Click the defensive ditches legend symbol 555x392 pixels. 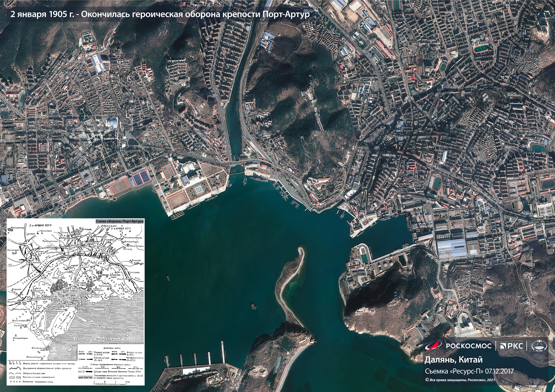pyautogui.click(x=15, y=373)
